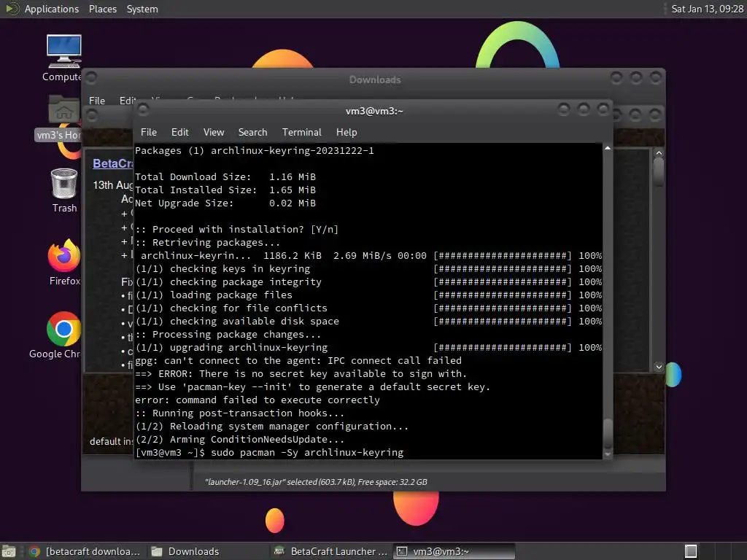The height and width of the screenshot is (560, 747).
Task: Switch to the betacraft download Chrome taskbar item
Action: tap(85, 551)
